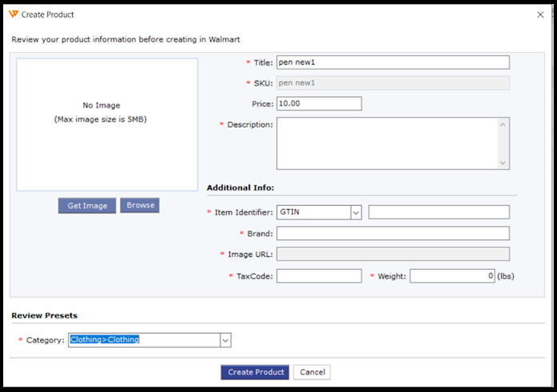Click the Create Product button

[x=255, y=372]
